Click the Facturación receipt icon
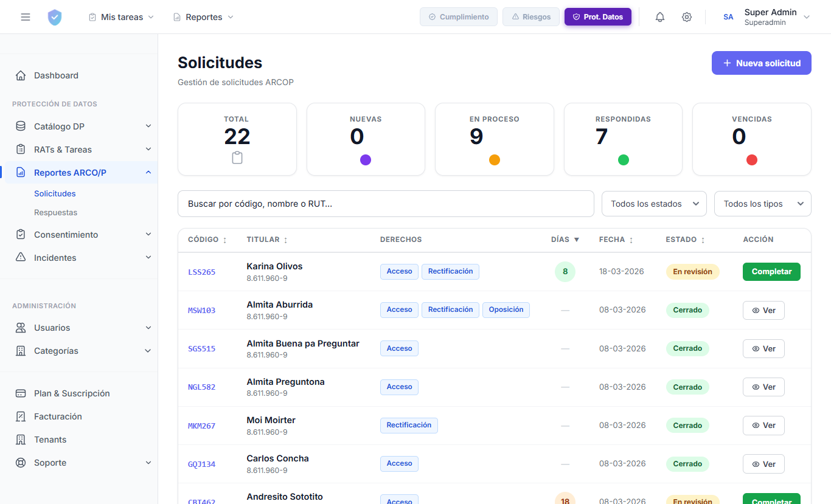Screen dimensions: 831x504 click(21, 416)
